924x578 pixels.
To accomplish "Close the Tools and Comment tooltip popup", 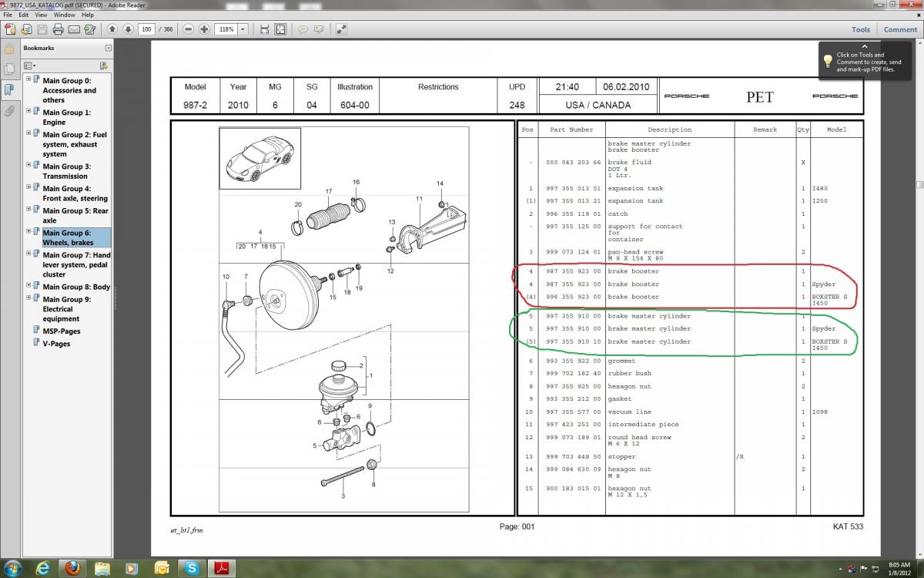I will point(864,46).
